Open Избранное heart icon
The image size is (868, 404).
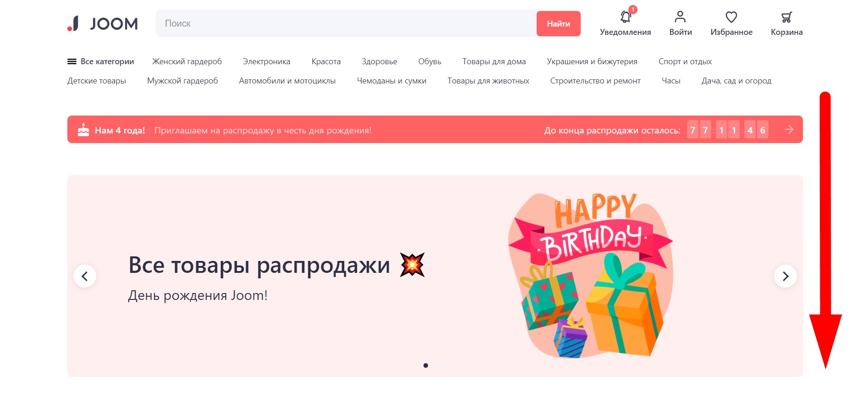tap(731, 17)
